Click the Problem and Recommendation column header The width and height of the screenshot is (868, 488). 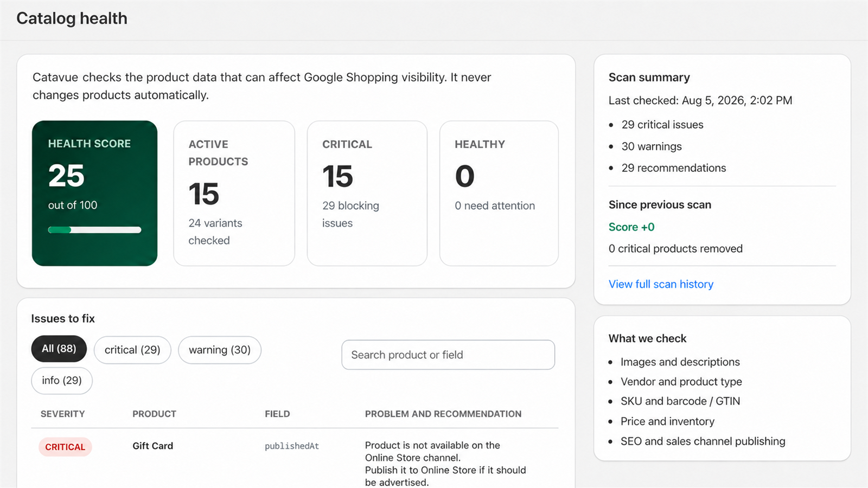(443, 414)
